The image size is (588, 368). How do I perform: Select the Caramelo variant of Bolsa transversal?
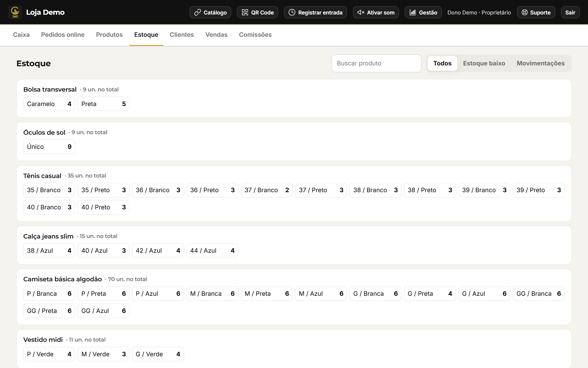coord(49,104)
